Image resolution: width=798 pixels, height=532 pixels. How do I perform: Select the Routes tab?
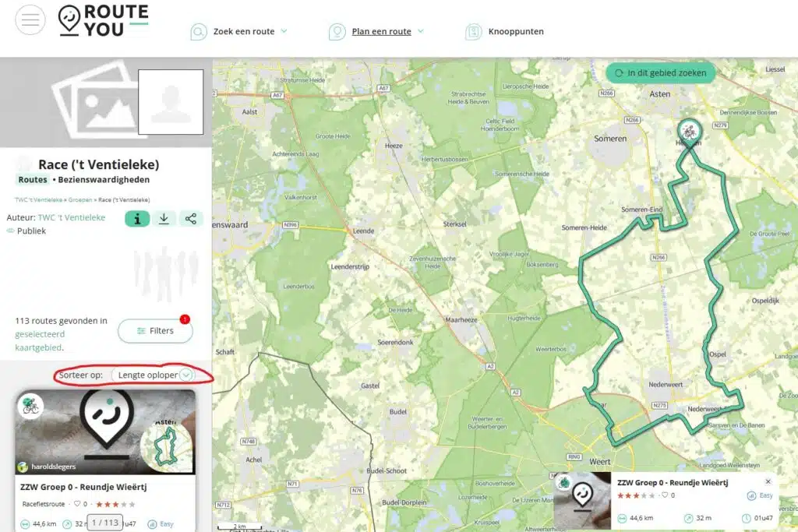click(x=33, y=180)
